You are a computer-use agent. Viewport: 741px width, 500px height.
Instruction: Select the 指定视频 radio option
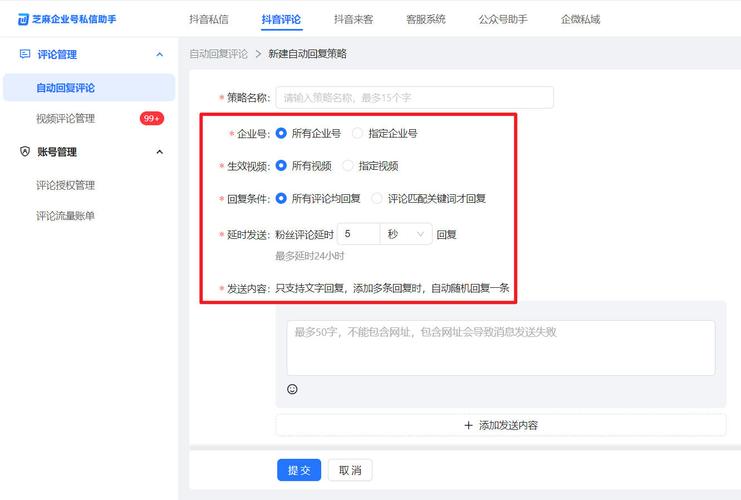point(348,166)
